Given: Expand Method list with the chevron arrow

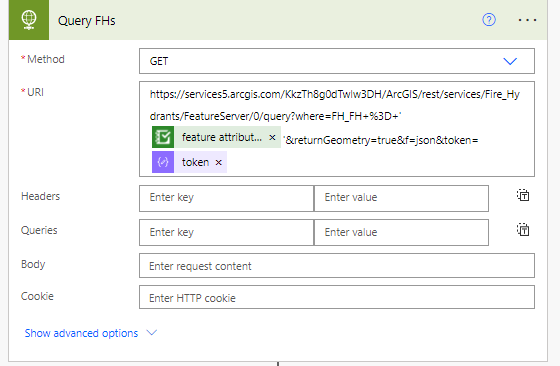Looking at the screenshot, I should tap(510, 61).
